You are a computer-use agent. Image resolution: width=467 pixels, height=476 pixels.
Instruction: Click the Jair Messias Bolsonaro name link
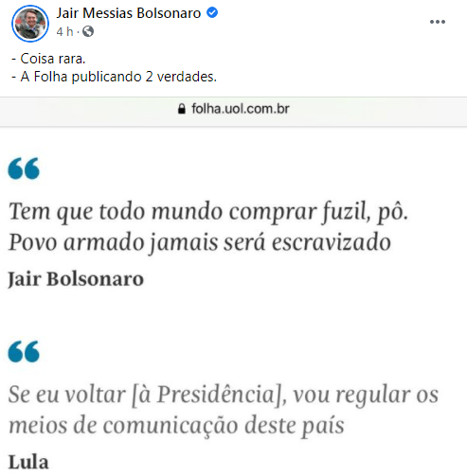point(129,13)
